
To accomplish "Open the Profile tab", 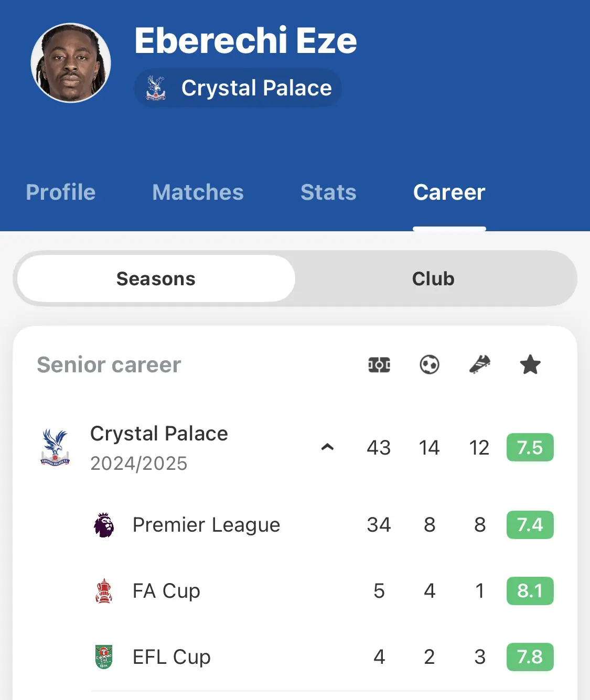I will (x=61, y=192).
